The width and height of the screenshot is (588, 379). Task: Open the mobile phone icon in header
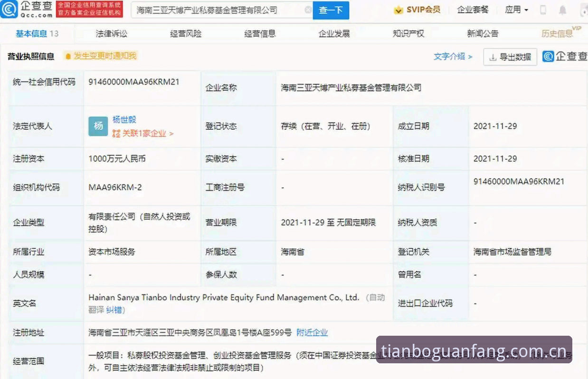[543, 10]
